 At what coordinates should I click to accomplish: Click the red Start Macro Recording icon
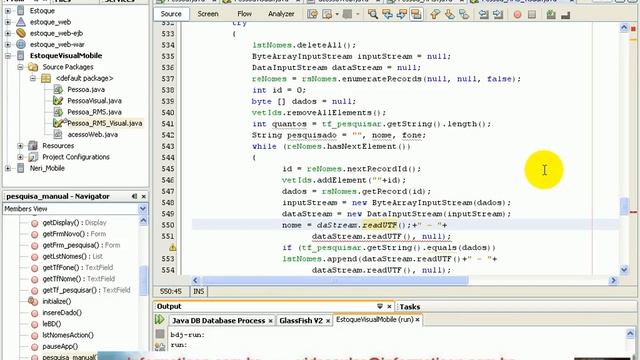point(517,15)
